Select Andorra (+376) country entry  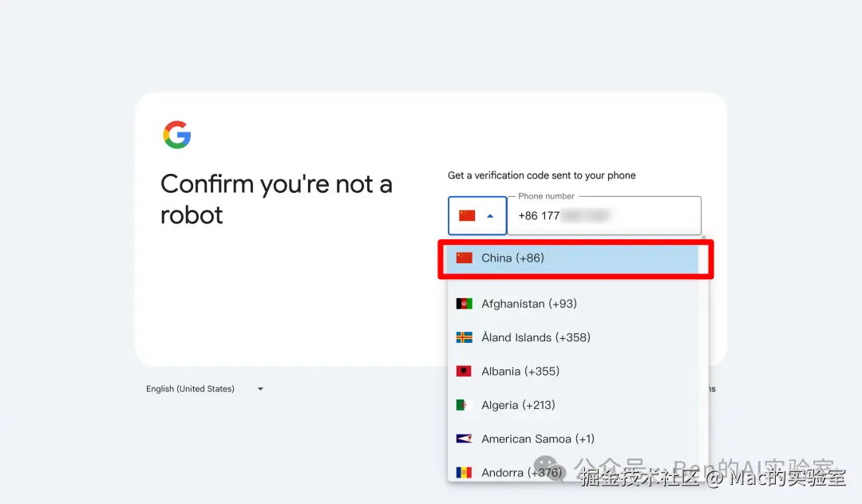point(572,472)
